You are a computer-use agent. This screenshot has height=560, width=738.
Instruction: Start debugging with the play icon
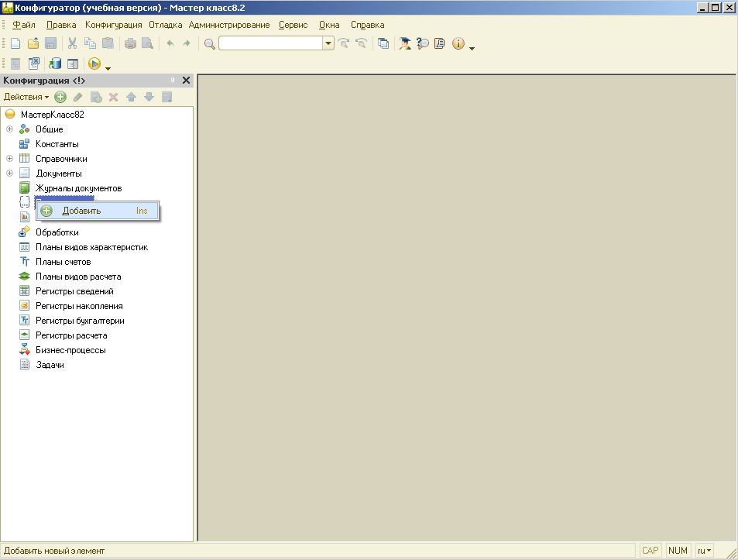point(94,64)
